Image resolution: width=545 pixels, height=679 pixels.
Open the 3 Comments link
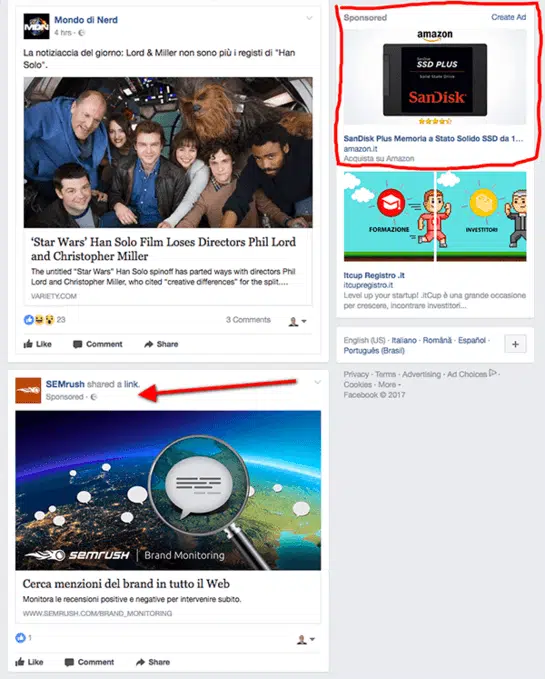tap(248, 320)
